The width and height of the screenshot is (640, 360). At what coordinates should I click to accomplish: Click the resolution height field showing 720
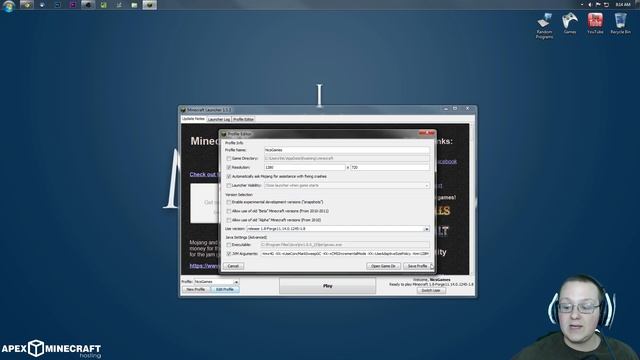click(390, 167)
